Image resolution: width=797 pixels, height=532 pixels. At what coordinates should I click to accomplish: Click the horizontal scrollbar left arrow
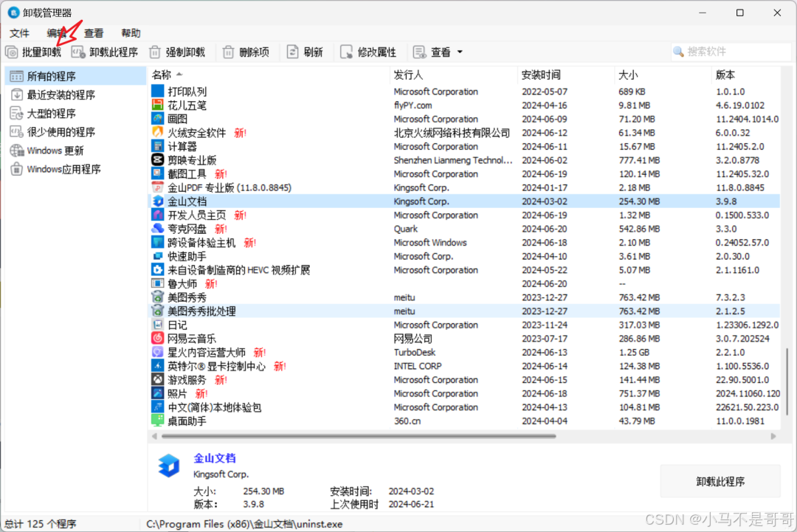154,436
